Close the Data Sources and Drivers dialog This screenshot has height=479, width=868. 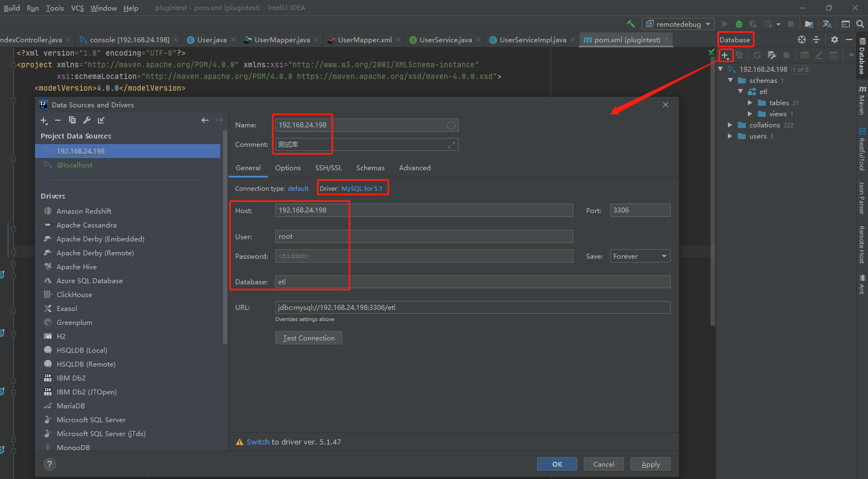[666, 105]
